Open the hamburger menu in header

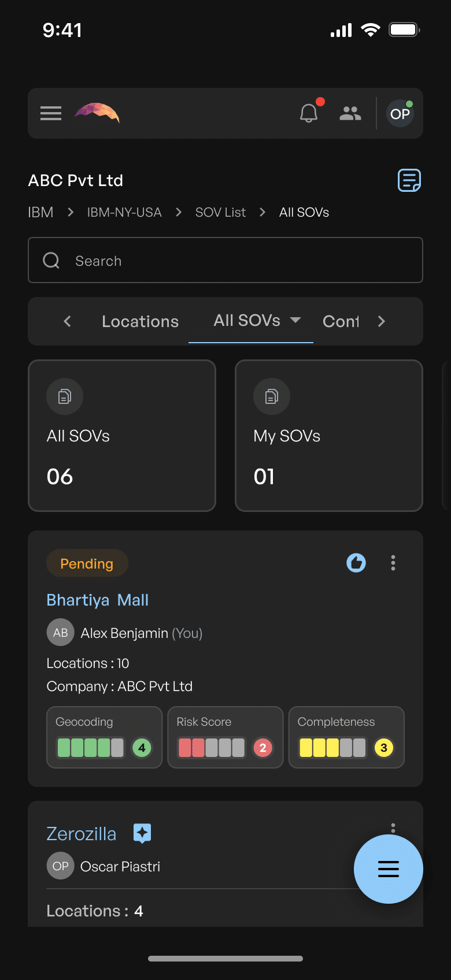[x=51, y=113]
